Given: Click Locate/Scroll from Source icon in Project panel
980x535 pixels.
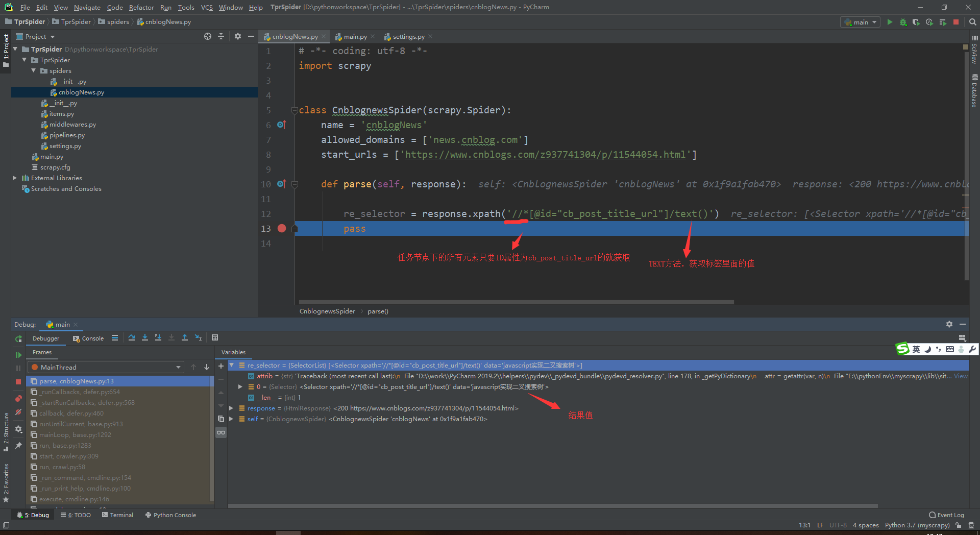Looking at the screenshot, I should (x=208, y=36).
